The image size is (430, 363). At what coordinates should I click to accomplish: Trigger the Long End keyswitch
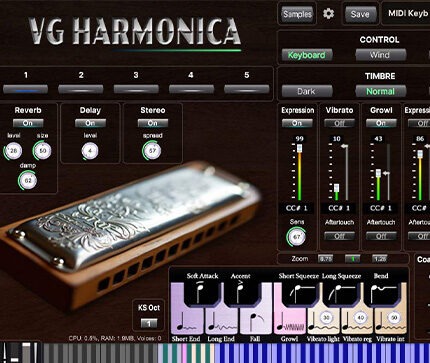point(222,321)
